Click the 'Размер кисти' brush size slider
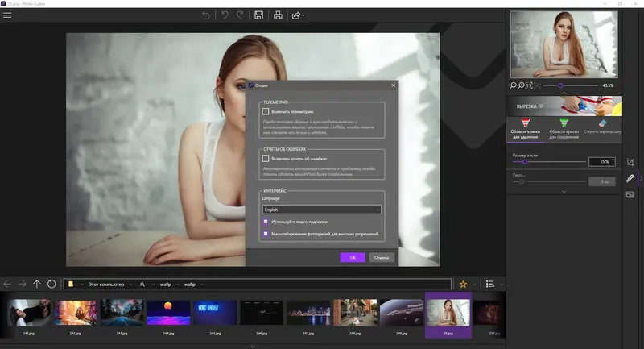The image size is (644, 349). click(549, 162)
